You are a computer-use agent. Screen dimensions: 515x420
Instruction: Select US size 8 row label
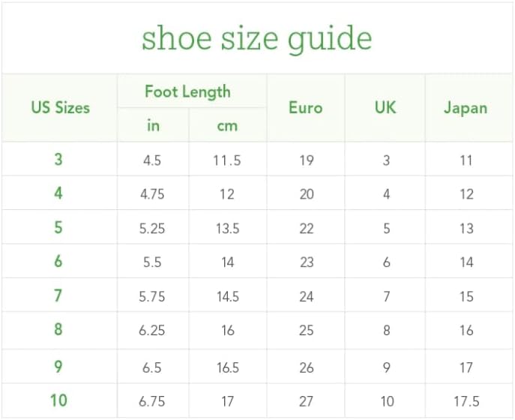click(58, 330)
